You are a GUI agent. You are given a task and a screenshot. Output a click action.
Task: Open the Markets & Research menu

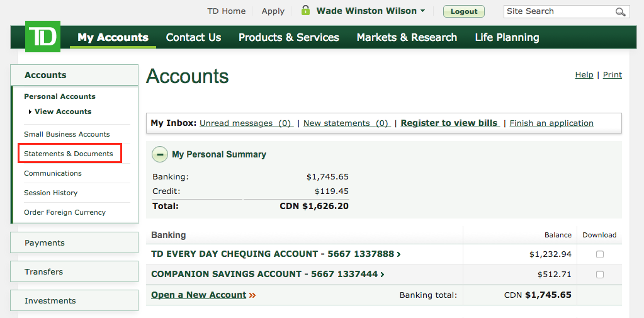click(407, 37)
